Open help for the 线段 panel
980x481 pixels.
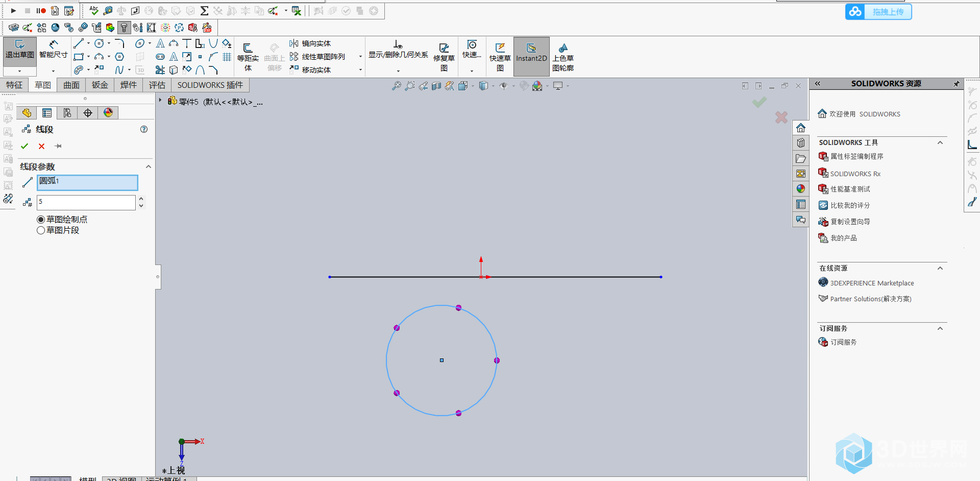pos(144,129)
